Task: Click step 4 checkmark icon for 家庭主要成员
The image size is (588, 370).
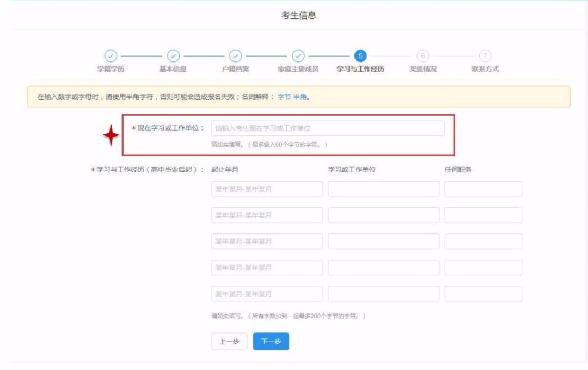Action: coord(298,55)
